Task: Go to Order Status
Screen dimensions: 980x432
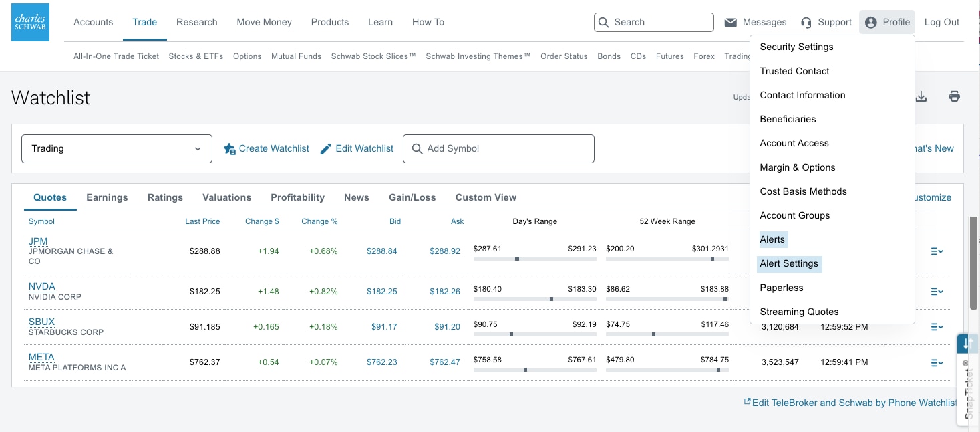Action: click(564, 56)
